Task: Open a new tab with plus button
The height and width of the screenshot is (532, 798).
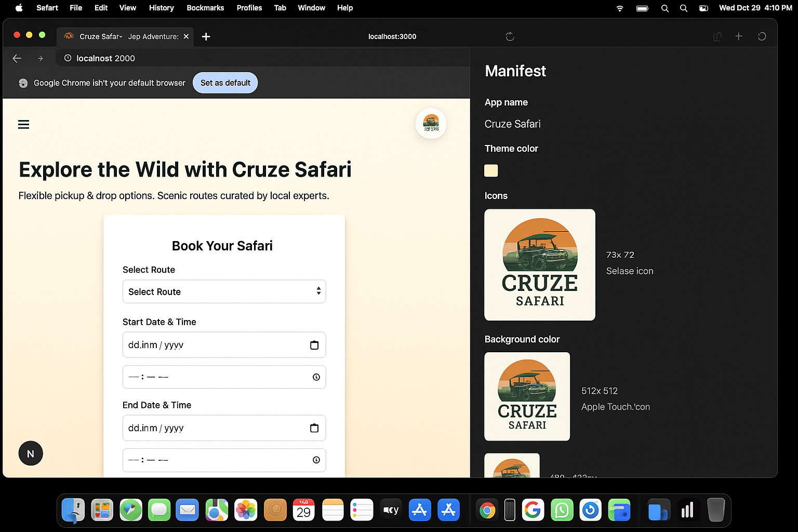Action: (x=206, y=36)
